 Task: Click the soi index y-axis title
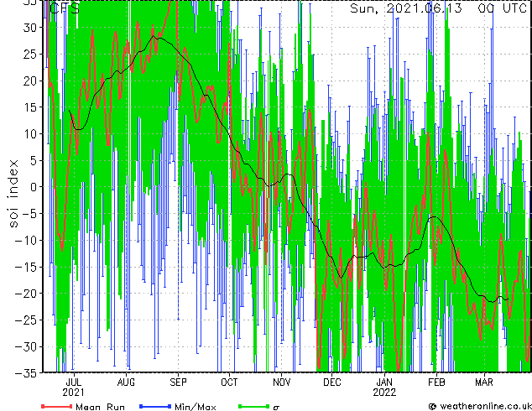tap(13, 193)
